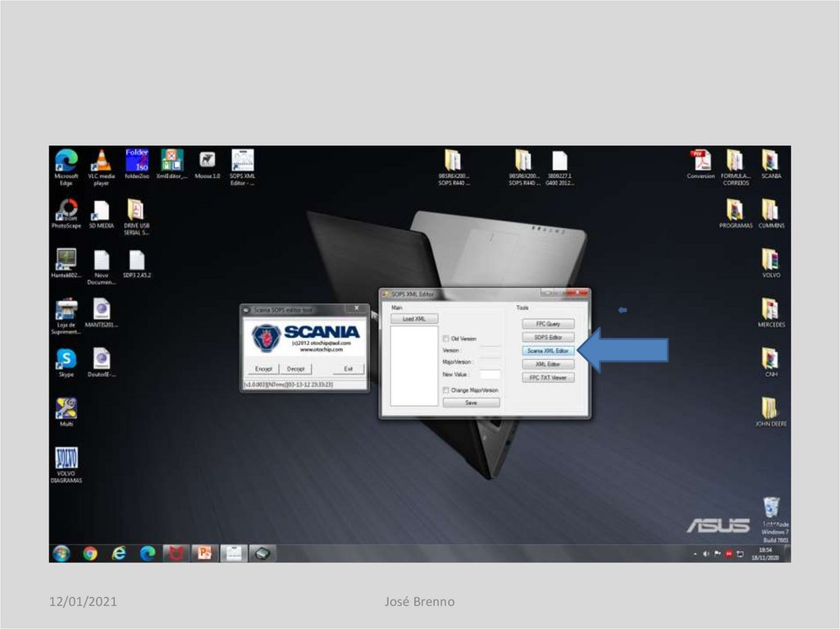Click Exit in Scania SOPS editor tool
This screenshot has width=840, height=629.
click(x=348, y=368)
